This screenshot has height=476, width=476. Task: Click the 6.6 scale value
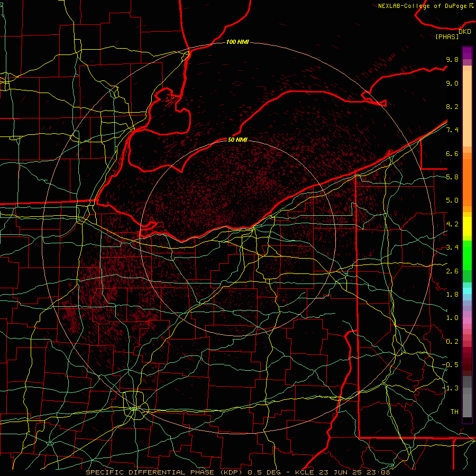coord(452,153)
